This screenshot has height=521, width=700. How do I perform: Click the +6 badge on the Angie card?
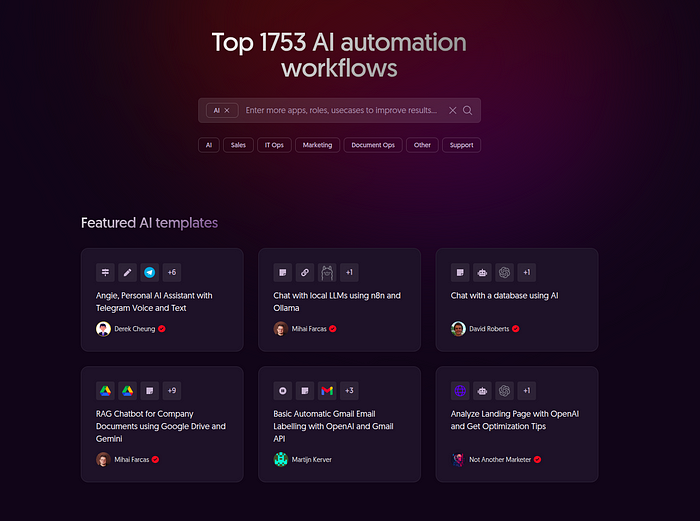pos(172,272)
